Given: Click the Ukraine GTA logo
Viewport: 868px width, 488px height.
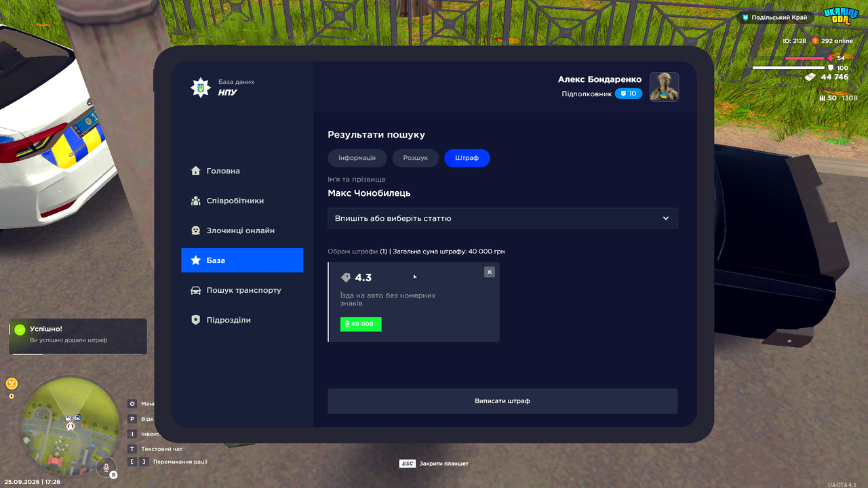Looking at the screenshot, I should coord(841,16).
